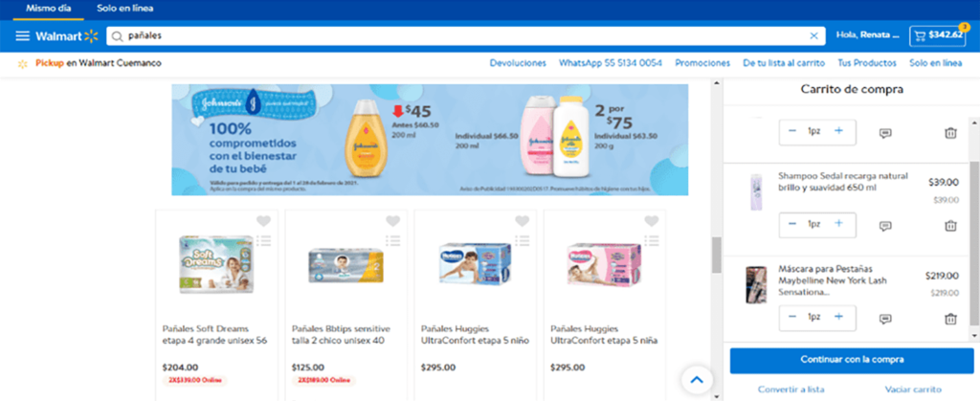Viewport: 980px width, 401px height.
Task: Add comment to Maybelline mascara item
Action: (885, 320)
